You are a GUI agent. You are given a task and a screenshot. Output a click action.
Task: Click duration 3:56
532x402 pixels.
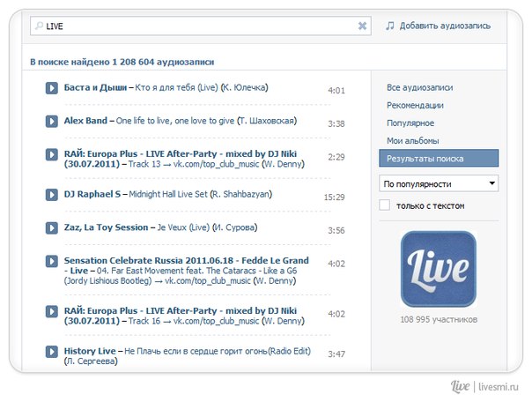pyautogui.click(x=336, y=231)
